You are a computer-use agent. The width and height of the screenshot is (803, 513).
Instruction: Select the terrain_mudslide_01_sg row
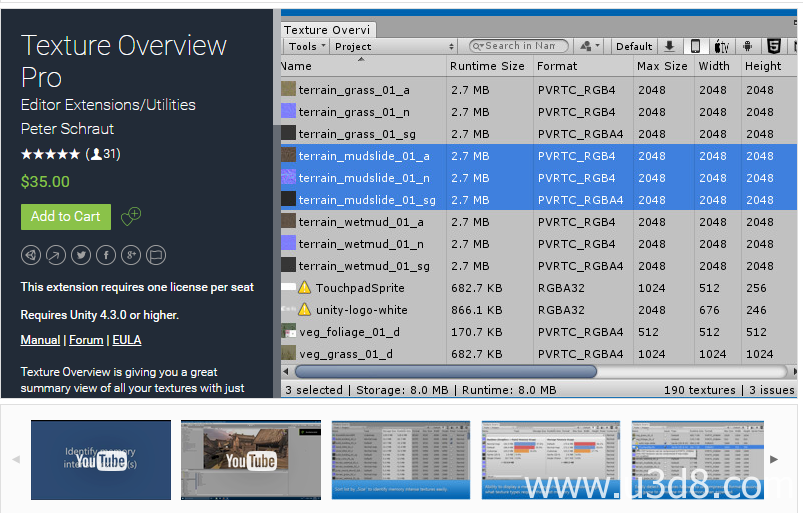pos(539,199)
